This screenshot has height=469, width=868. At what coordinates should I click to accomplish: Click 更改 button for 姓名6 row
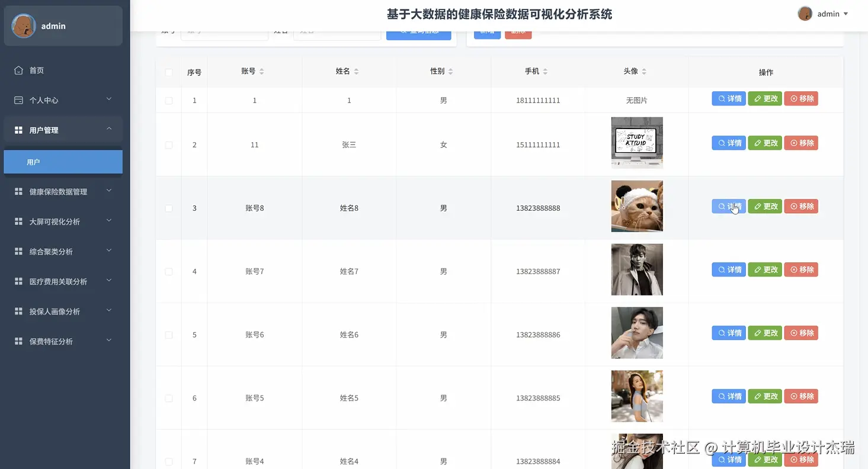click(x=765, y=333)
